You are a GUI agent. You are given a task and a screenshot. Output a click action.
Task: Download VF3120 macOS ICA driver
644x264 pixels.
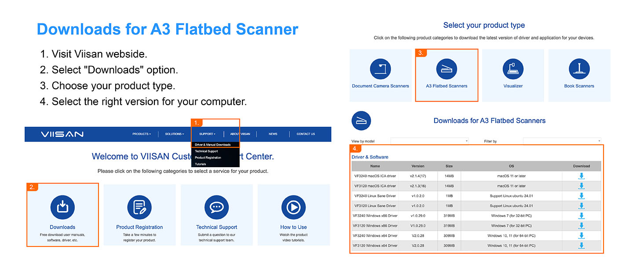click(582, 186)
